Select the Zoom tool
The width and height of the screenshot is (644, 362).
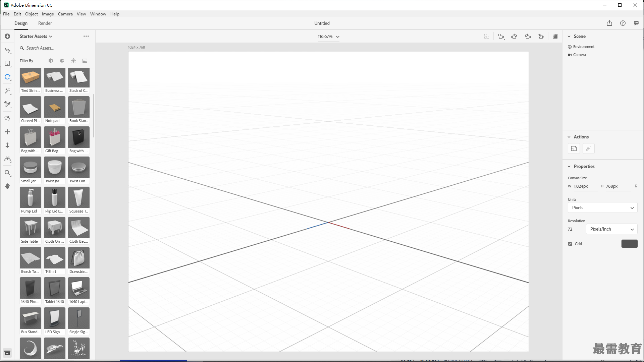pyautogui.click(x=7, y=173)
